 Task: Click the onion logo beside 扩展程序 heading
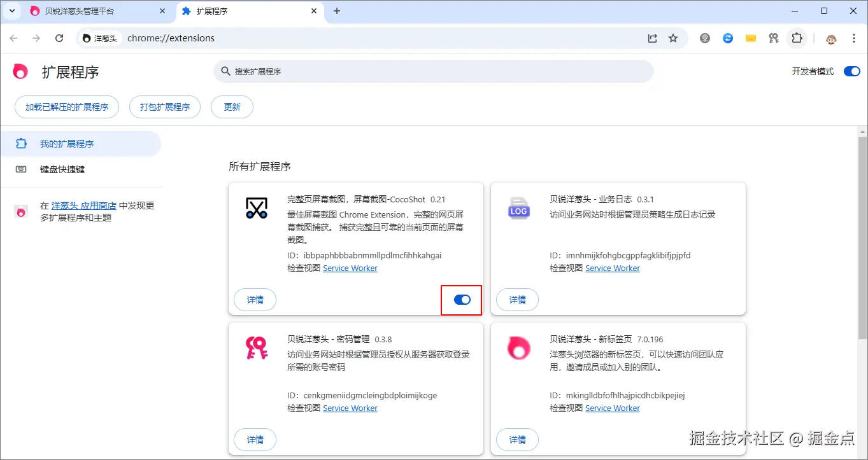[20, 71]
